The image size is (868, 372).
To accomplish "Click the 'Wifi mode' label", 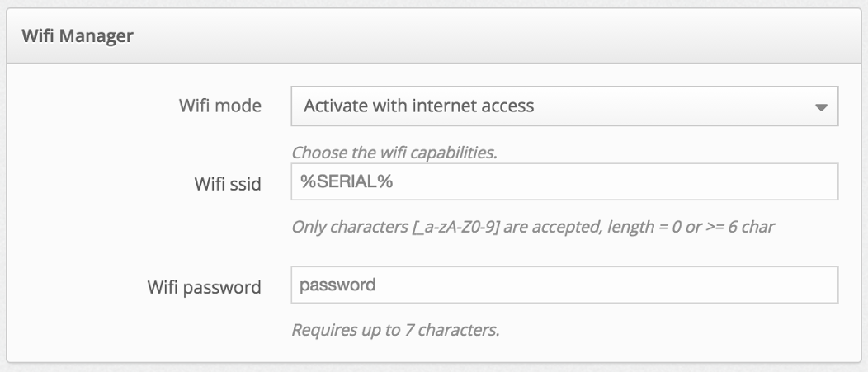I will tap(220, 106).
